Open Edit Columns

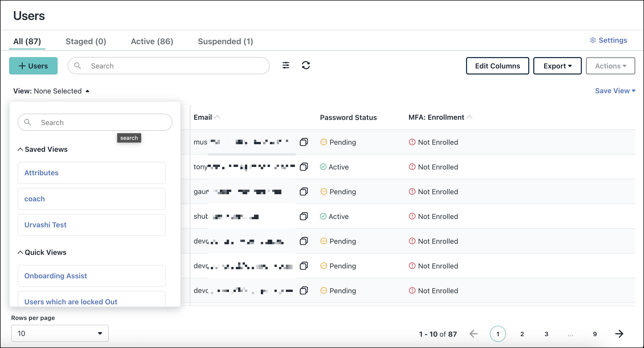pos(497,66)
